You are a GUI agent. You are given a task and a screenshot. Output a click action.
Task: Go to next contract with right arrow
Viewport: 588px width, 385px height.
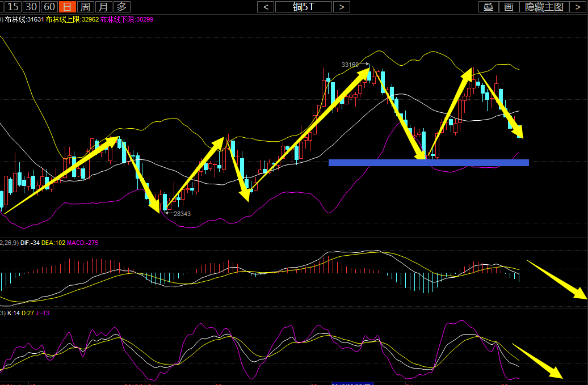(x=341, y=7)
